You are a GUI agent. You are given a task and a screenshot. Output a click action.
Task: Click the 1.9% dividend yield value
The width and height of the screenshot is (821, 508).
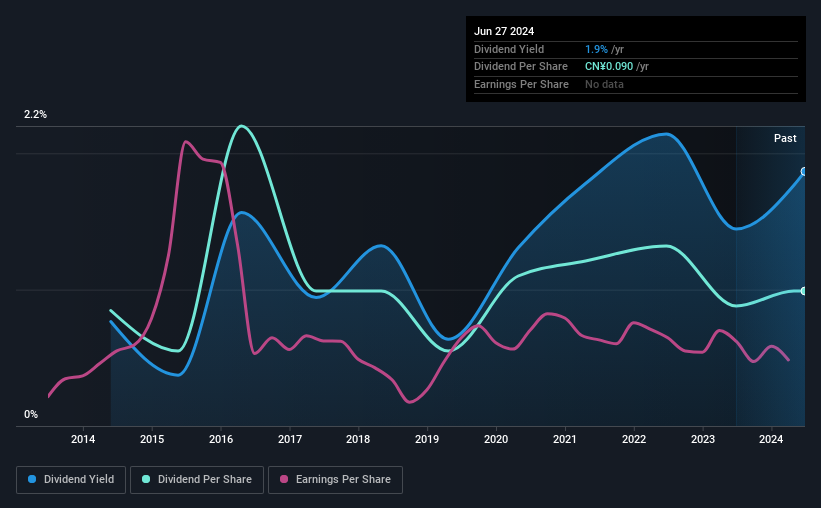pos(596,49)
